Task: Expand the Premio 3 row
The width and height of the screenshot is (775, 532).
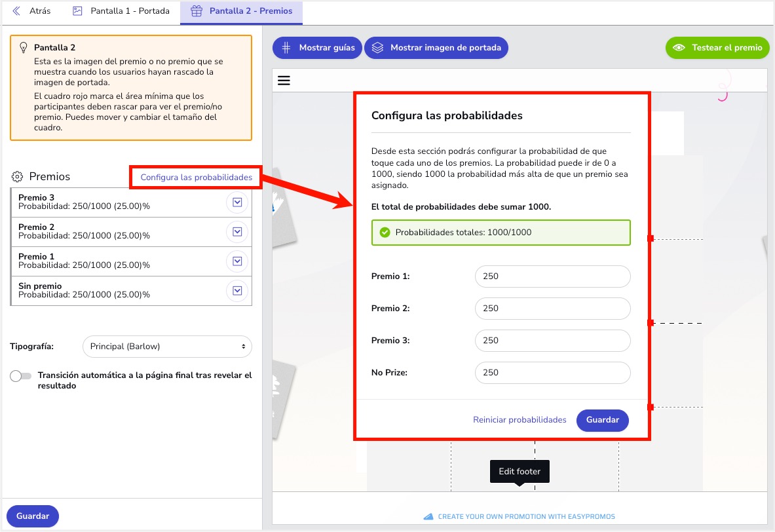Action: [237, 202]
